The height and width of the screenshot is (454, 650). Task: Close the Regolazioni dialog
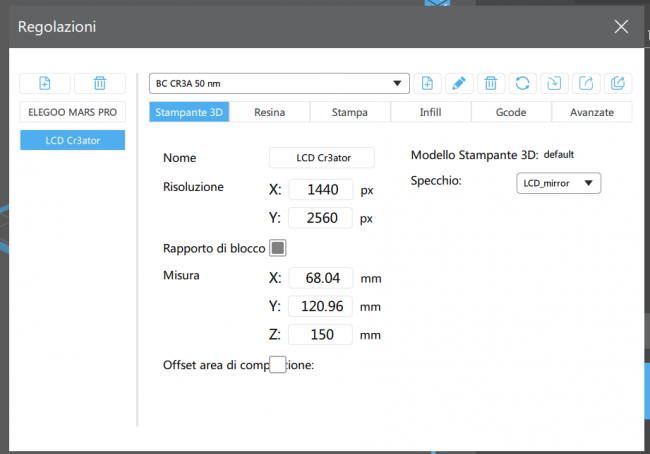[621, 26]
